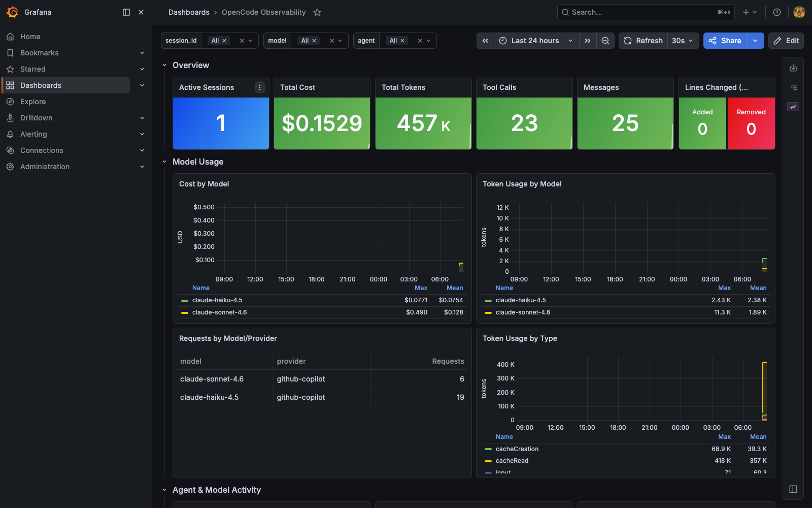Remove the All value from session_id filter
This screenshot has width=812, height=508.
point(224,41)
